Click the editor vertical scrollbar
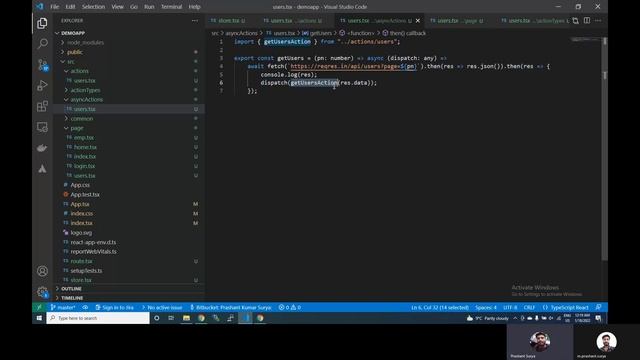Viewport: 640px width, 360px height. (x=604, y=149)
